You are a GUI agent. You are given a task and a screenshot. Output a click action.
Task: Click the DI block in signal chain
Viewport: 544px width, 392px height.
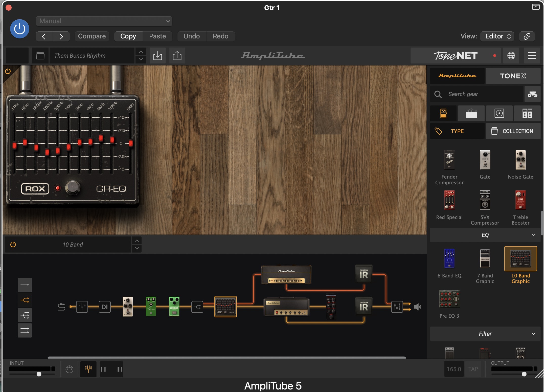105,307
